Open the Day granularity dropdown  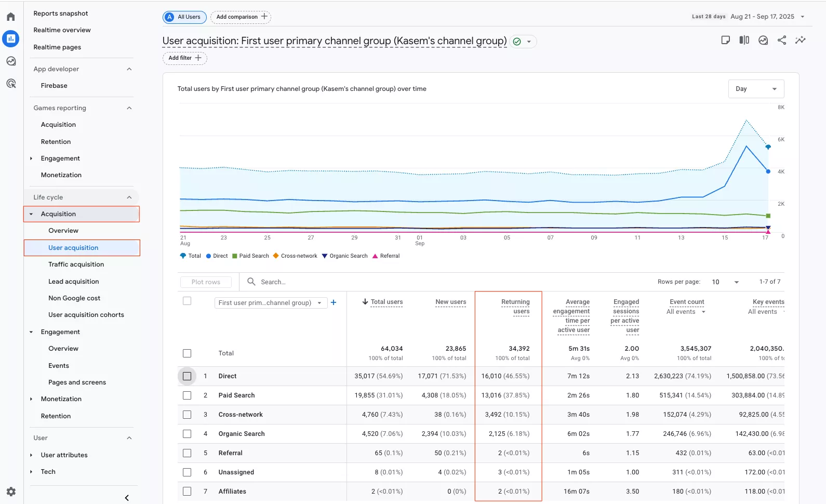point(756,89)
